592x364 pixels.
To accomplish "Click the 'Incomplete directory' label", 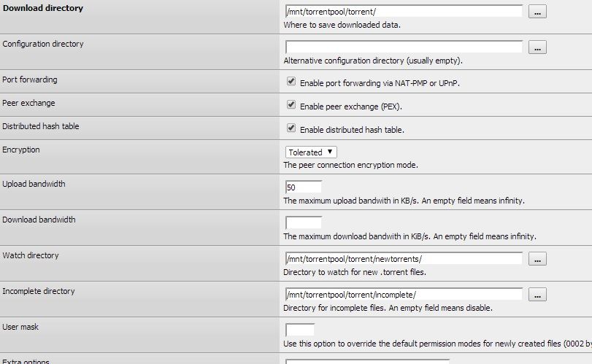I will tap(39, 291).
